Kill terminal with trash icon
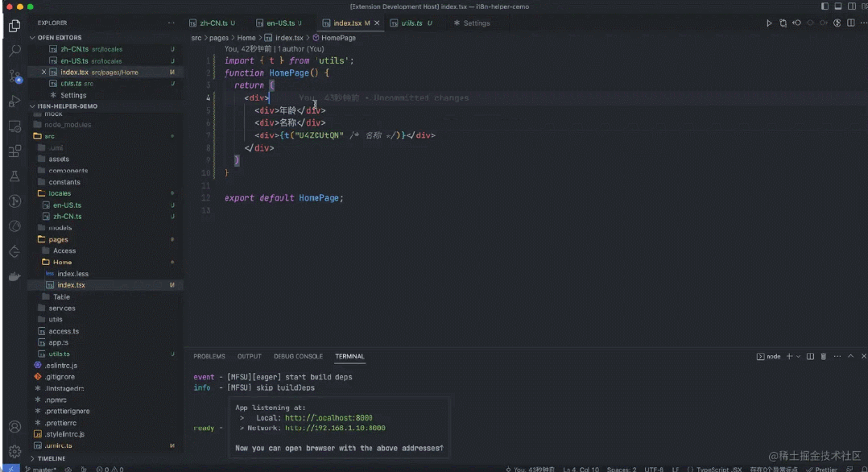This screenshot has height=472, width=868. [x=824, y=356]
